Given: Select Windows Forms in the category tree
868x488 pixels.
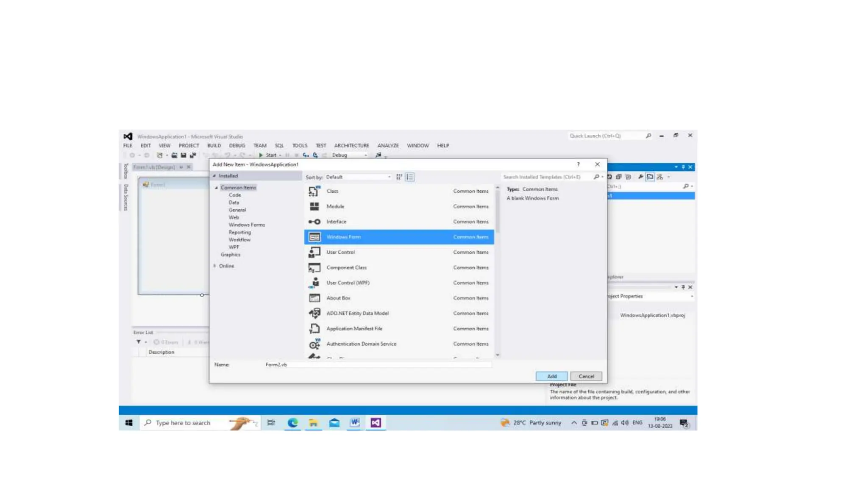Looking at the screenshot, I should tap(247, 225).
